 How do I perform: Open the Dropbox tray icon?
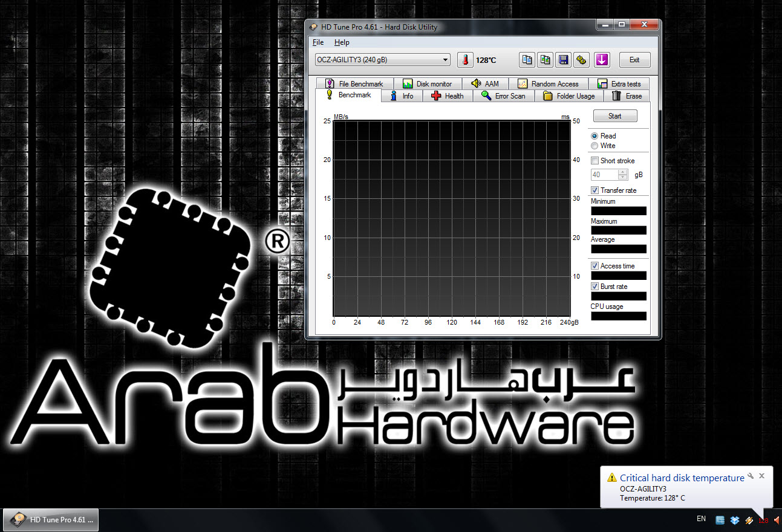click(735, 520)
